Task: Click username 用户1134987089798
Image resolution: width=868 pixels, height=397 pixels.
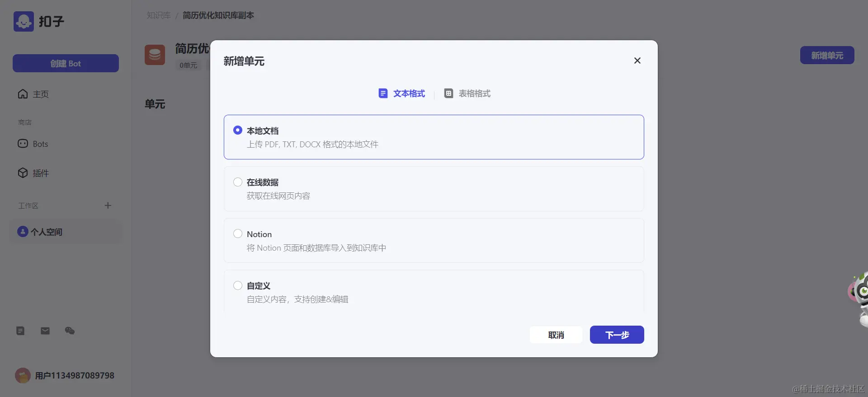Action: (75, 376)
